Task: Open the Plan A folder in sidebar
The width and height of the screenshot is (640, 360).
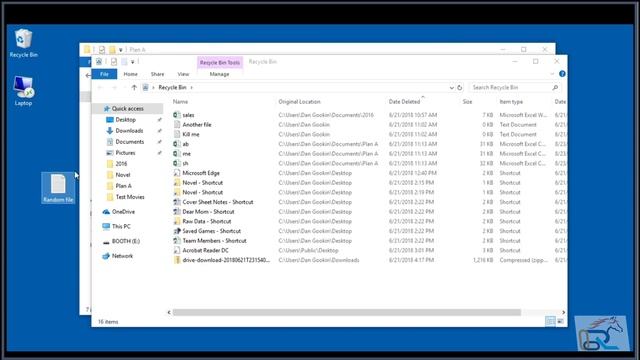Action: click(124, 186)
